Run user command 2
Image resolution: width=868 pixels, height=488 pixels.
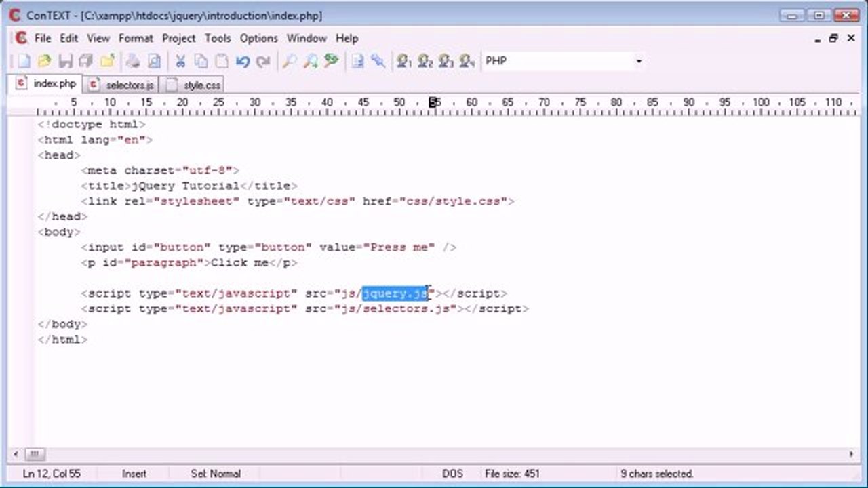click(425, 61)
